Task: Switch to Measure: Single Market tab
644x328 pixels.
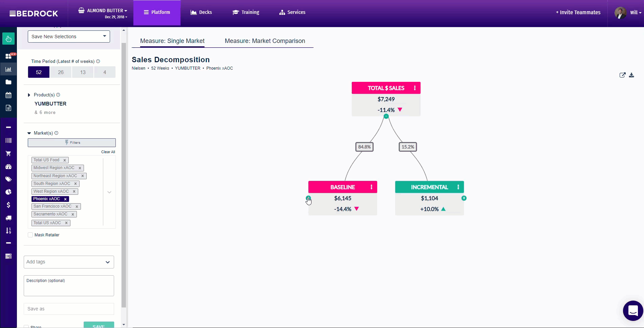Action: coord(172,41)
